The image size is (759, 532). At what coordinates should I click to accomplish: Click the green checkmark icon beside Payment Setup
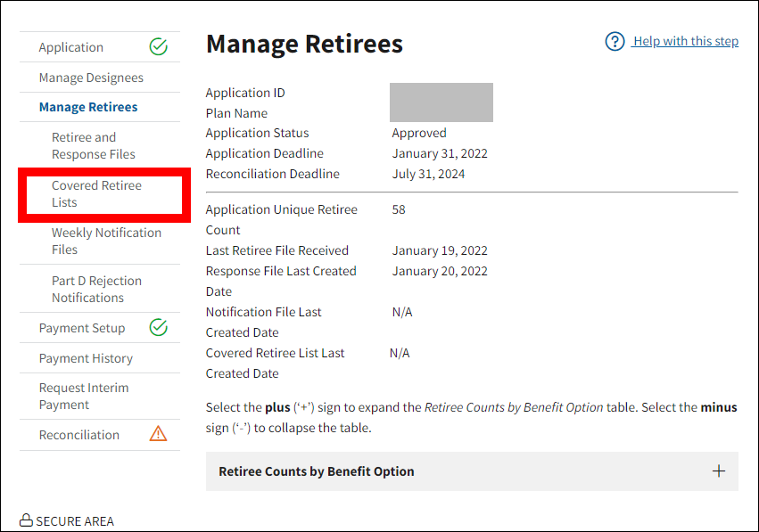[158, 327]
